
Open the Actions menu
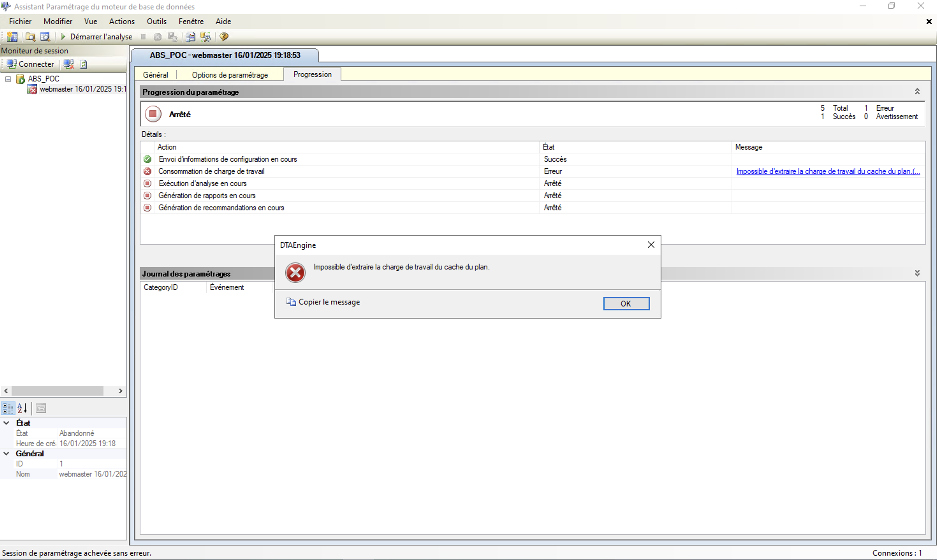[x=122, y=21]
